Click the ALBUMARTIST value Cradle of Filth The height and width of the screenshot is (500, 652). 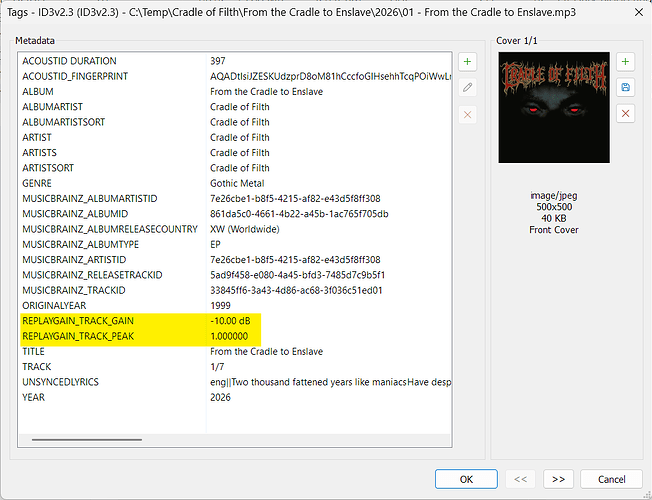coord(240,107)
